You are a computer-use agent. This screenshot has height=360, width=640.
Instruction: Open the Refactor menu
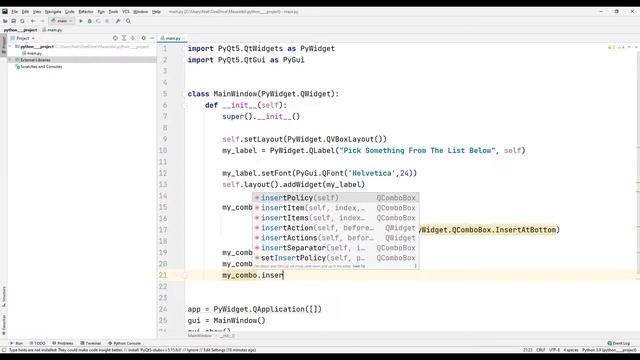point(86,12)
